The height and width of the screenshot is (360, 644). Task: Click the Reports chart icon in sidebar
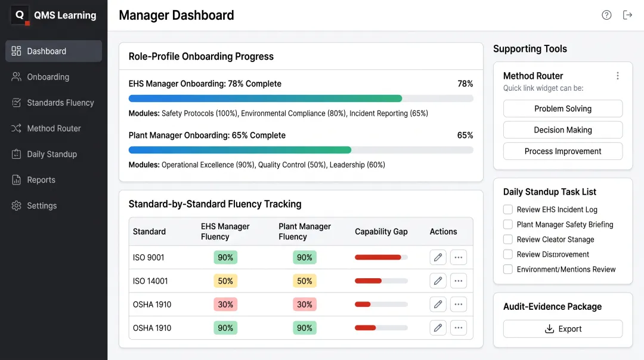[x=16, y=180]
